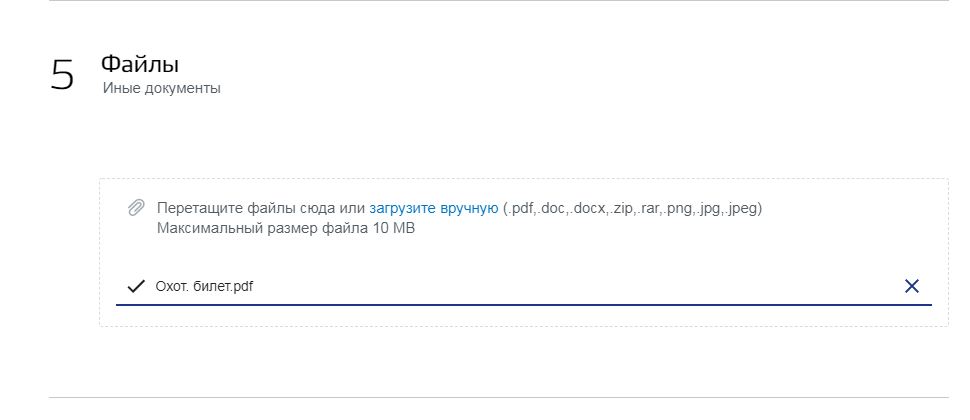Click the .pdf extension in formats list

tap(521, 208)
